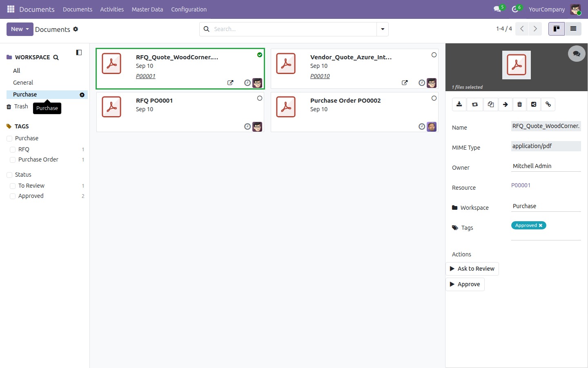
Task: Remove the Approved tag
Action: 541,226
